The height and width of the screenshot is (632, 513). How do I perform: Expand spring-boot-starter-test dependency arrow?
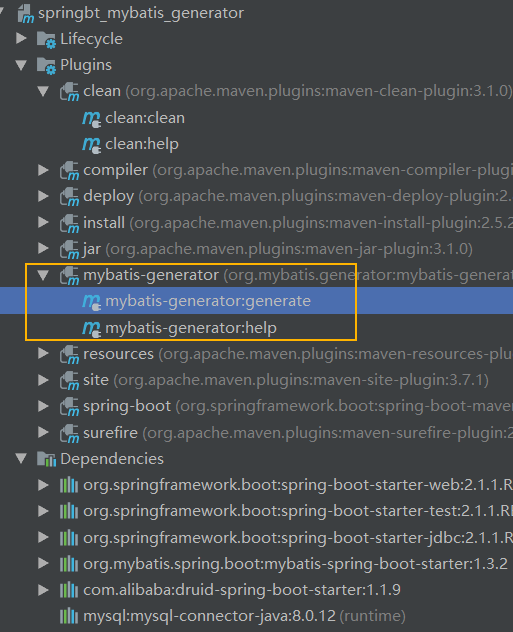pos(44,511)
